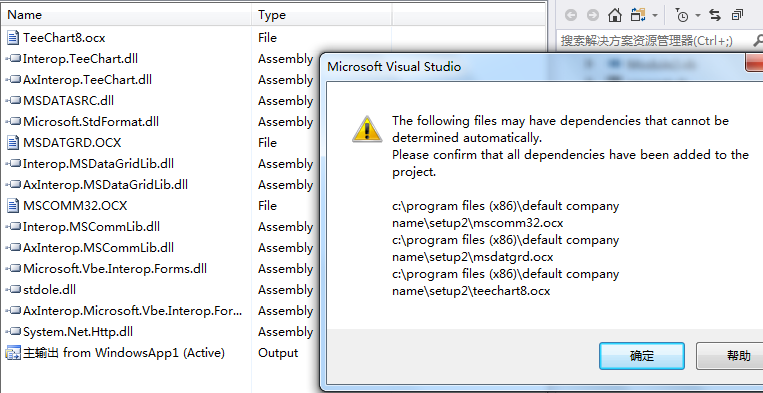Select the TeeChart8.ocx file icon
This screenshot has width=763, height=393.
pyautogui.click(x=13, y=37)
